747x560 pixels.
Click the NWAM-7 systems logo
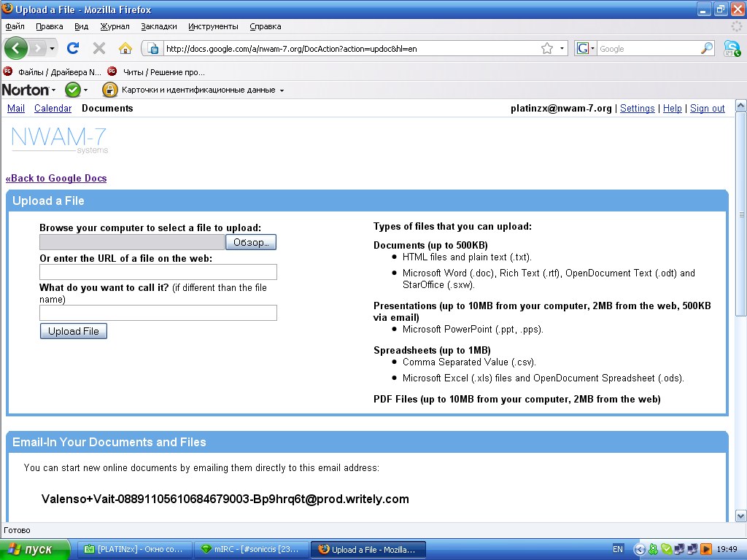coord(60,140)
